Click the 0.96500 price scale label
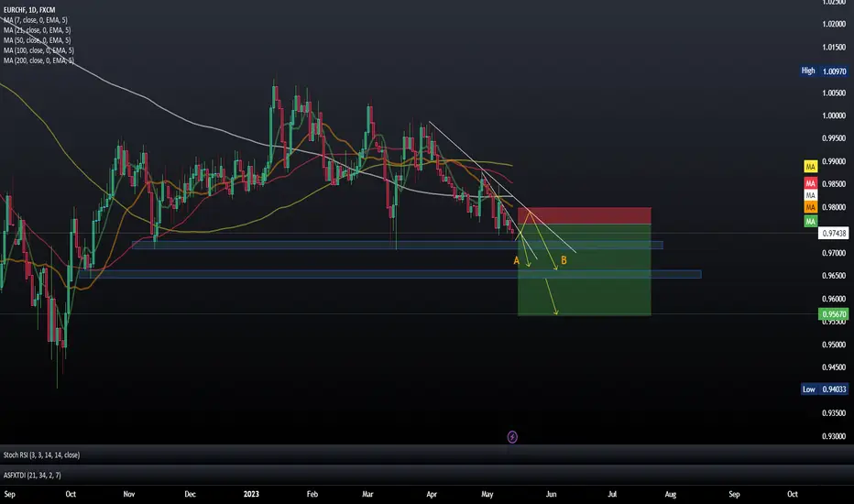 (x=834, y=276)
